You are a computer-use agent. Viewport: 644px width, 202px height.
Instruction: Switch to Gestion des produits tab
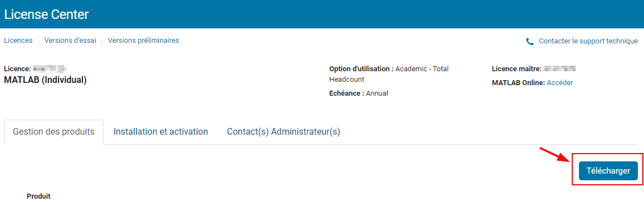[54, 132]
